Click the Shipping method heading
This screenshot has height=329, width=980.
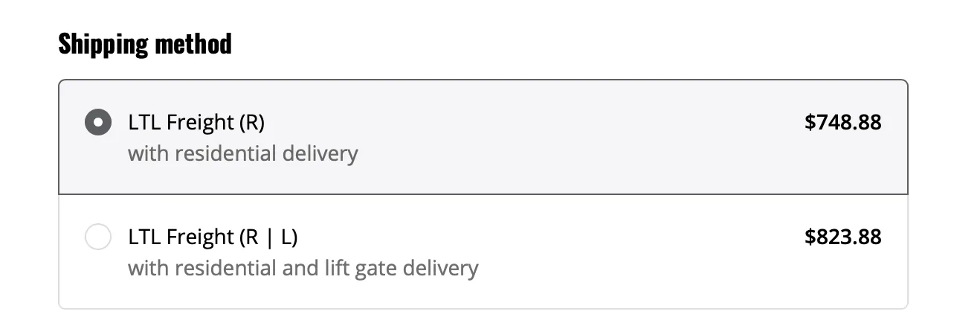[145, 44]
